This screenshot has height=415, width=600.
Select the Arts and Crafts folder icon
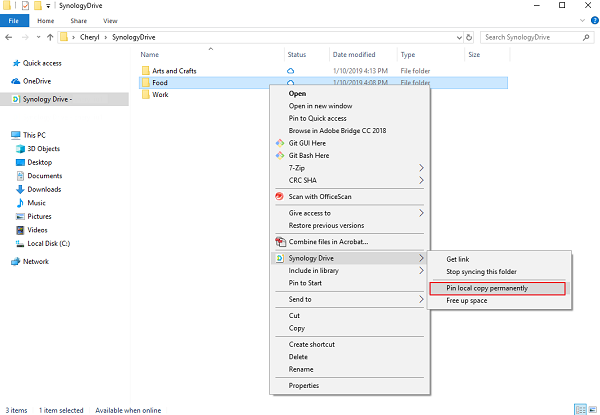pyautogui.click(x=146, y=71)
